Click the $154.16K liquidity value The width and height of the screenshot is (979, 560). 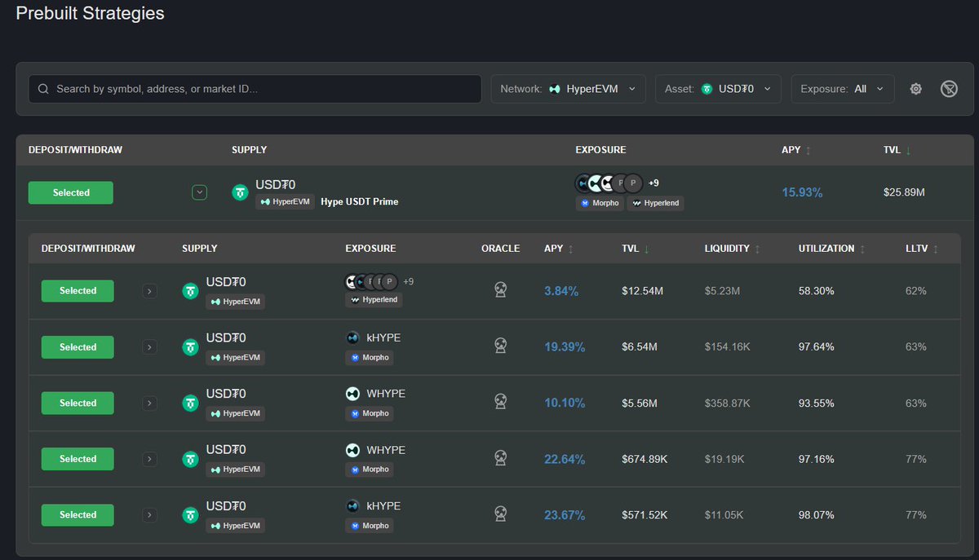(x=728, y=346)
